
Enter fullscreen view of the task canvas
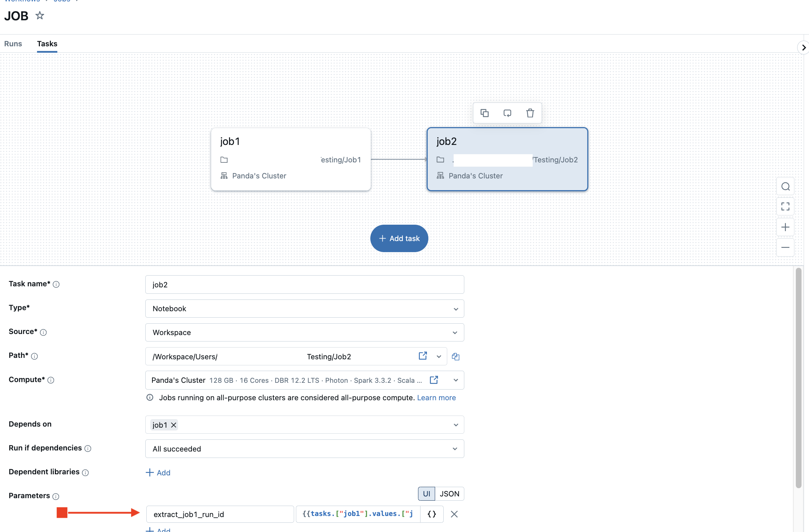coord(785,206)
